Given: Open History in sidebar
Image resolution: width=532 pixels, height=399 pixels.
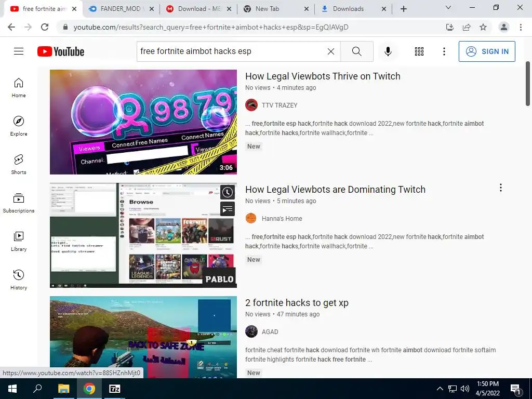Looking at the screenshot, I should (19, 280).
